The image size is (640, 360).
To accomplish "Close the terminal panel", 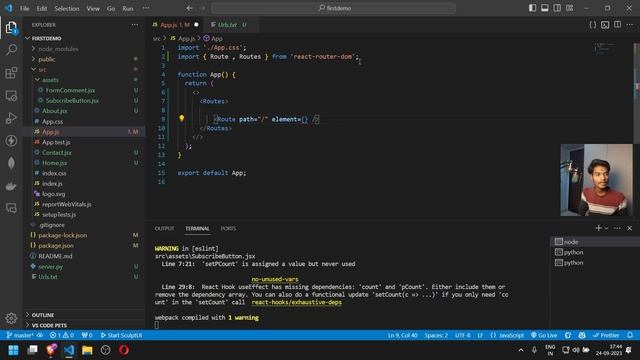I will tap(629, 228).
